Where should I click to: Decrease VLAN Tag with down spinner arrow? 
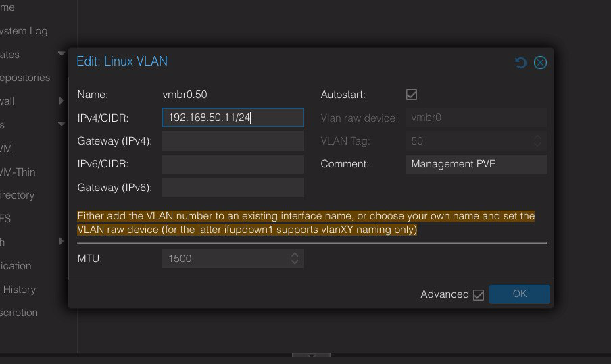(x=537, y=145)
